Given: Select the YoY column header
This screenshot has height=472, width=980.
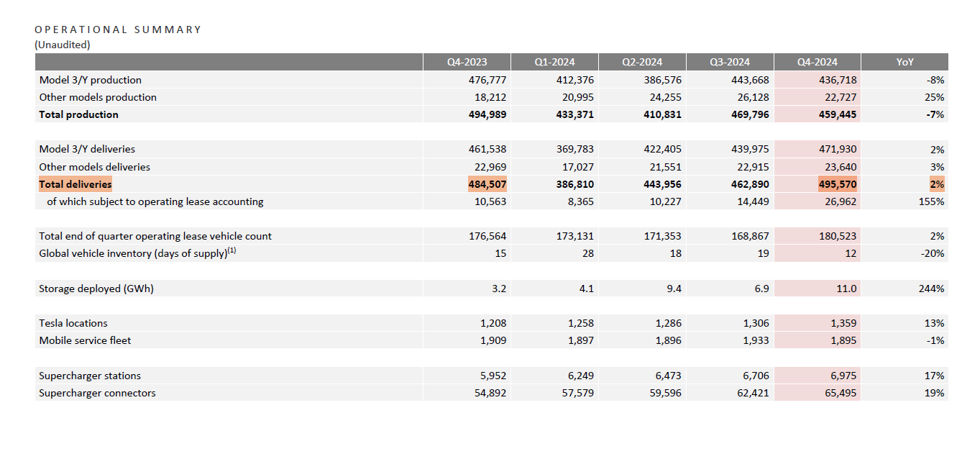Looking at the screenshot, I should click(905, 62).
